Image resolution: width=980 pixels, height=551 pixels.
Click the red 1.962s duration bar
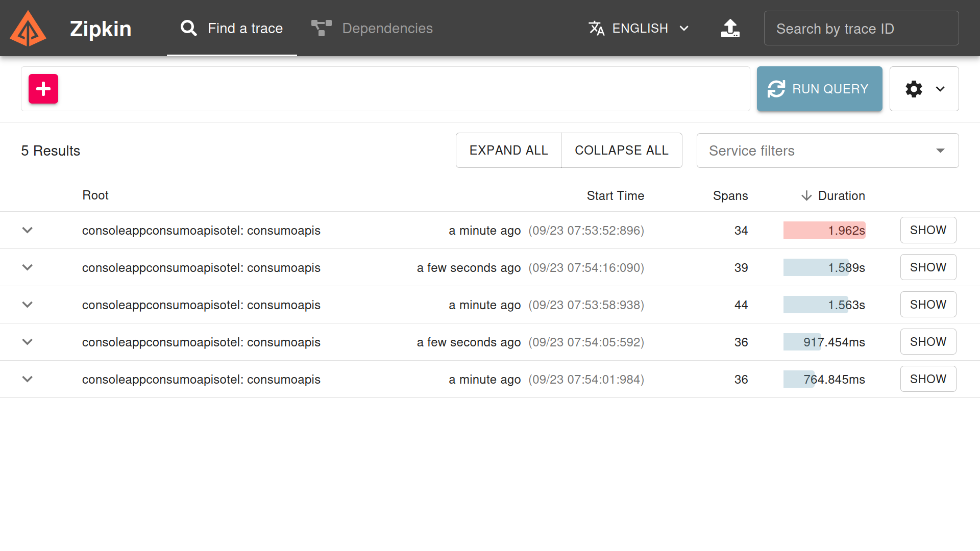tap(824, 230)
